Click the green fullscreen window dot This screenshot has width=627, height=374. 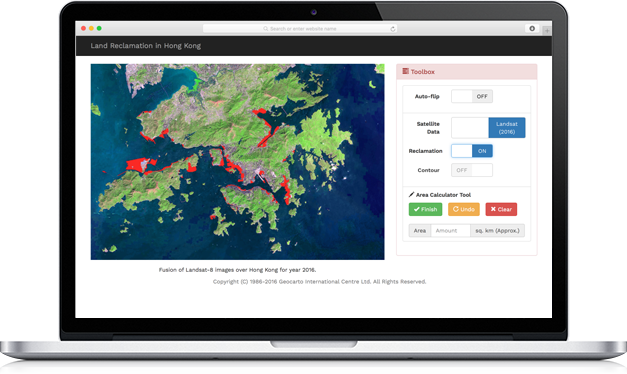coord(99,28)
